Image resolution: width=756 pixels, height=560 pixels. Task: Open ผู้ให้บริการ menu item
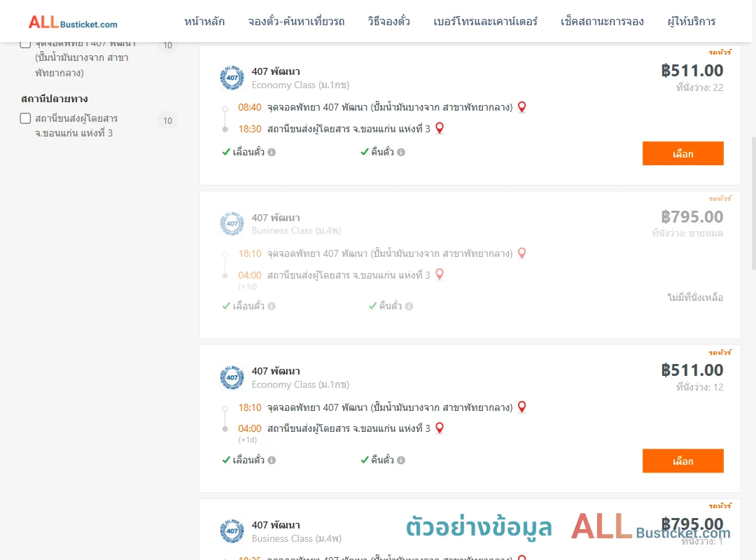click(x=691, y=21)
